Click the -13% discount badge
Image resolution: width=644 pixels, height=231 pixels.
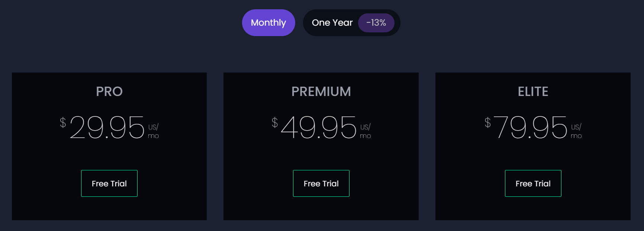coord(376,23)
